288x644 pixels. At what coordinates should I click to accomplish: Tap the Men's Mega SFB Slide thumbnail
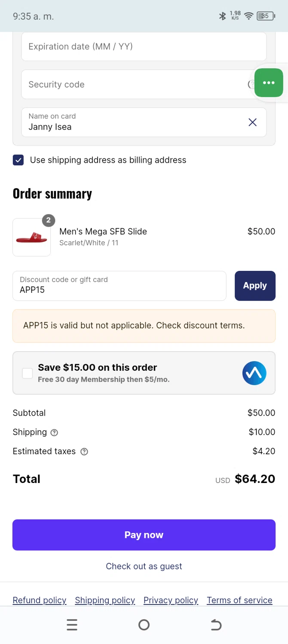[32, 237]
